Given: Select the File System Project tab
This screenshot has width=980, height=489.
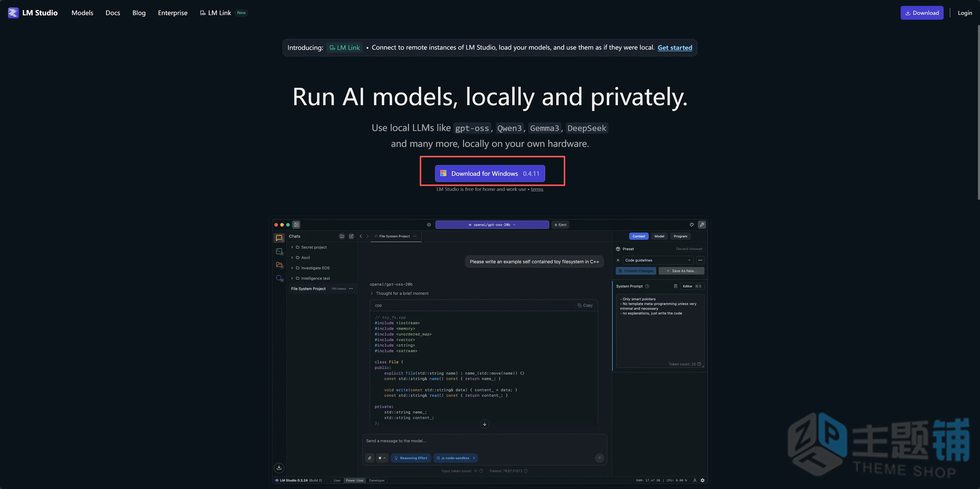Looking at the screenshot, I should 395,236.
